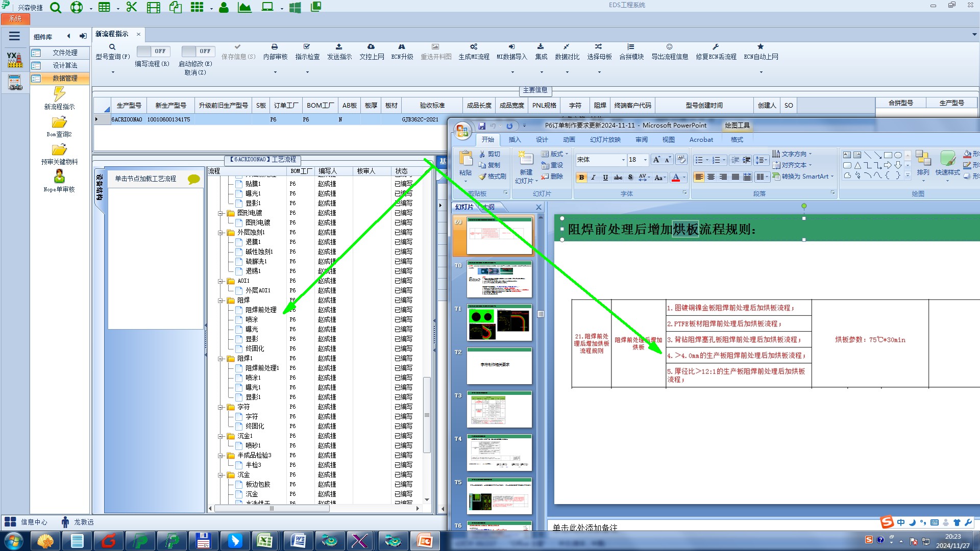Click the 导出流程信息 icon
Image resolution: width=980 pixels, height=551 pixels.
click(669, 47)
